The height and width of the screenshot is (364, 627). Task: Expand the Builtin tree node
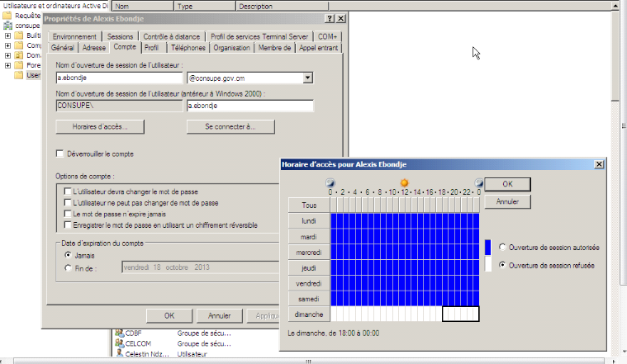pyautogui.click(x=7, y=35)
